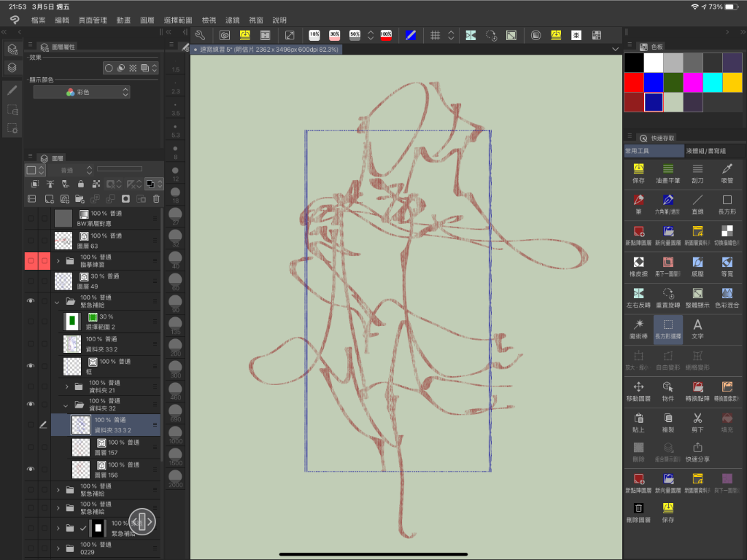
Task: Select the 移動圖層 move layer tool
Action: click(x=638, y=391)
